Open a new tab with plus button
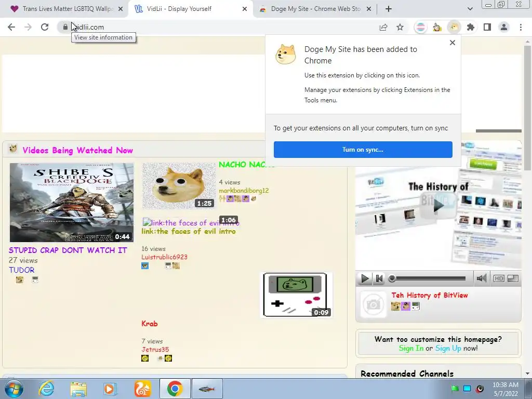Screen dimensions: 532x399 click(389, 9)
